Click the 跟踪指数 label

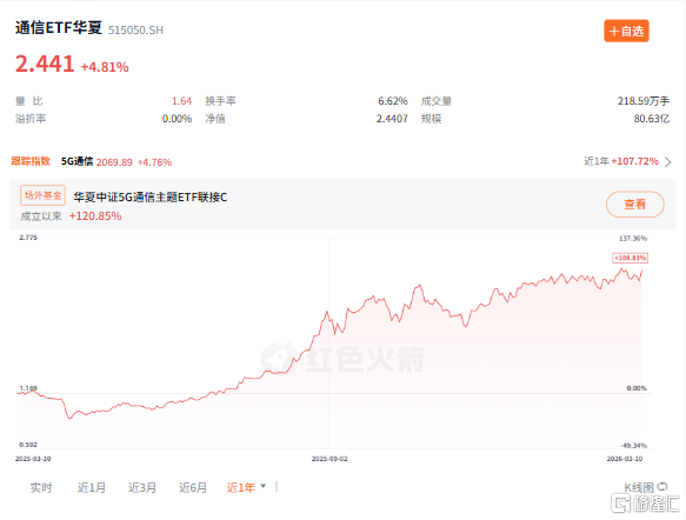point(31,161)
